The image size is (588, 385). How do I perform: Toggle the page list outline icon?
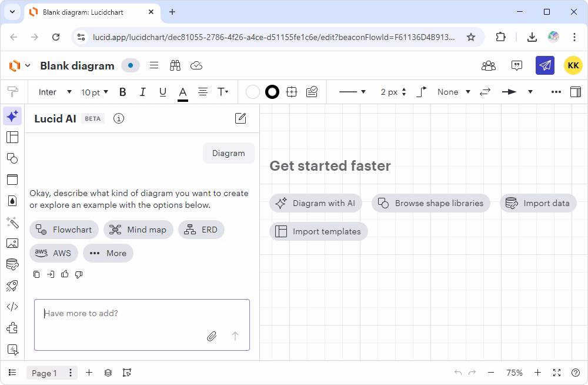(12, 373)
